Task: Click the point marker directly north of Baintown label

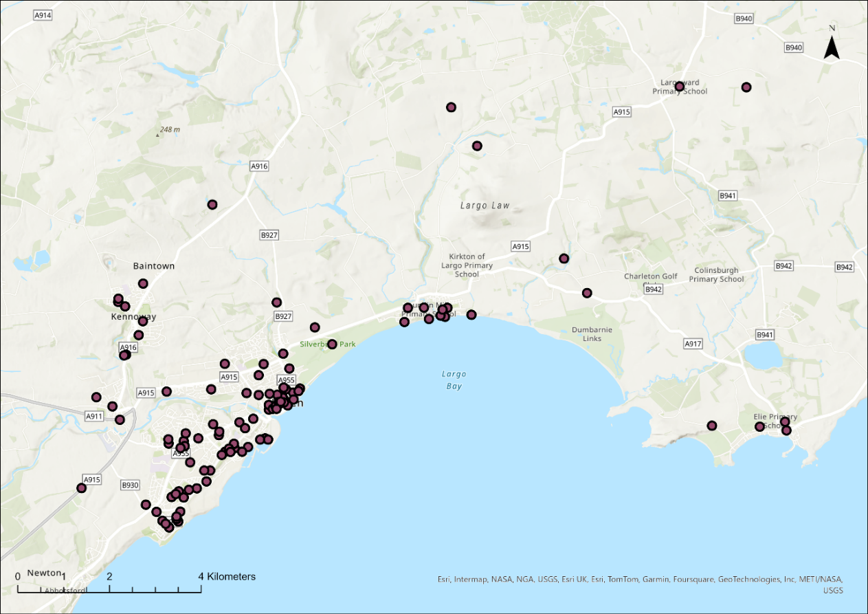Action: click(x=143, y=283)
